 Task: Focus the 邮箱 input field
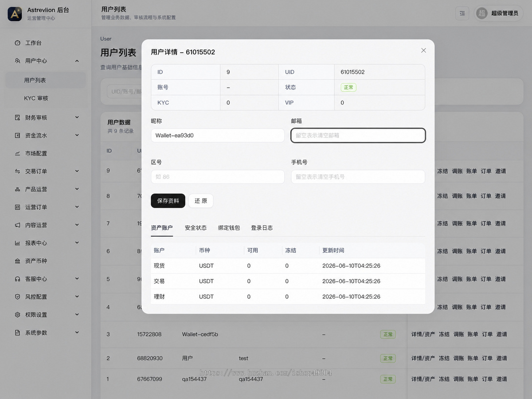point(358,135)
